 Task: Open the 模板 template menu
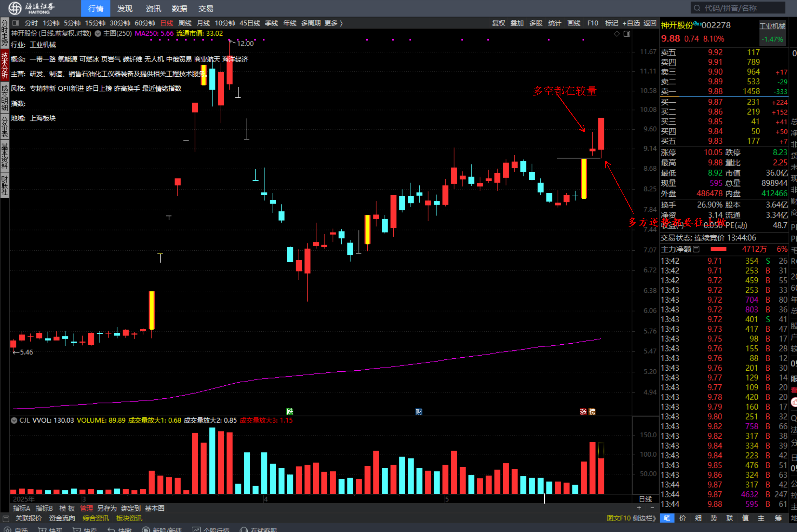point(67,508)
